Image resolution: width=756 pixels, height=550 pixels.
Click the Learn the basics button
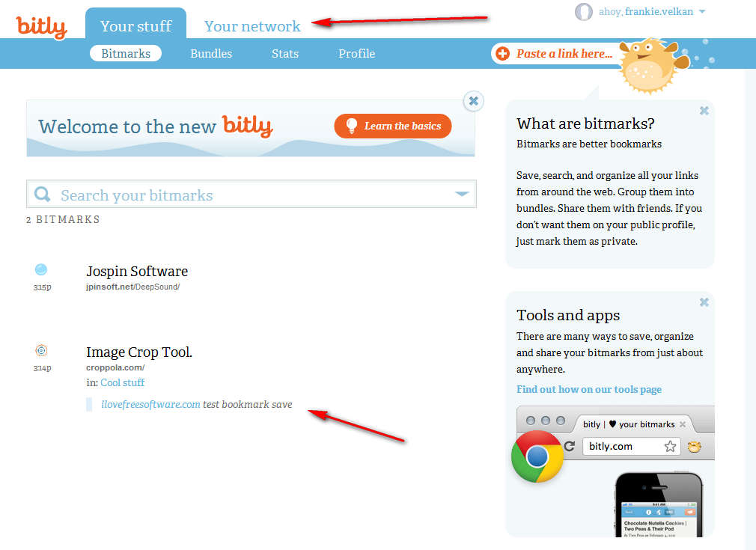(393, 126)
